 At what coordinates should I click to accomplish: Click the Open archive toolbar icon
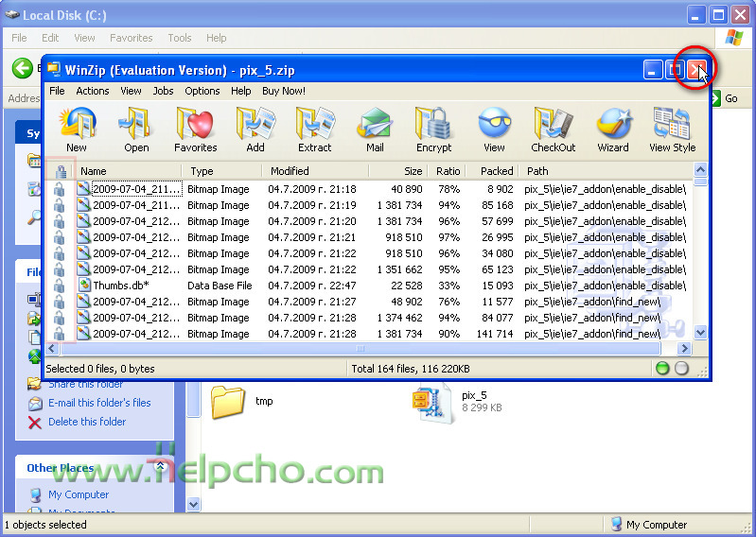tap(136, 123)
